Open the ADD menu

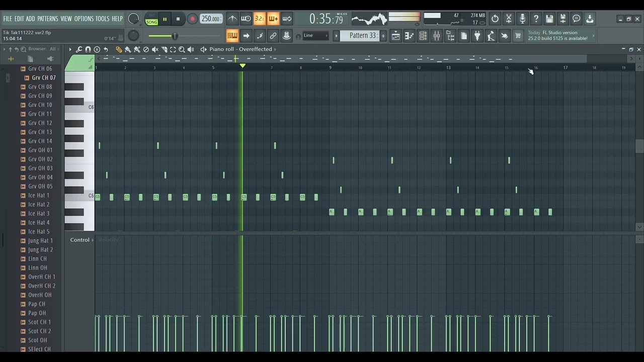(x=30, y=19)
